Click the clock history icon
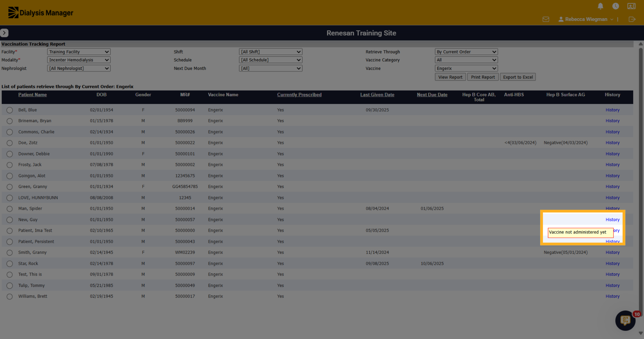The image size is (644, 339). 616,6
